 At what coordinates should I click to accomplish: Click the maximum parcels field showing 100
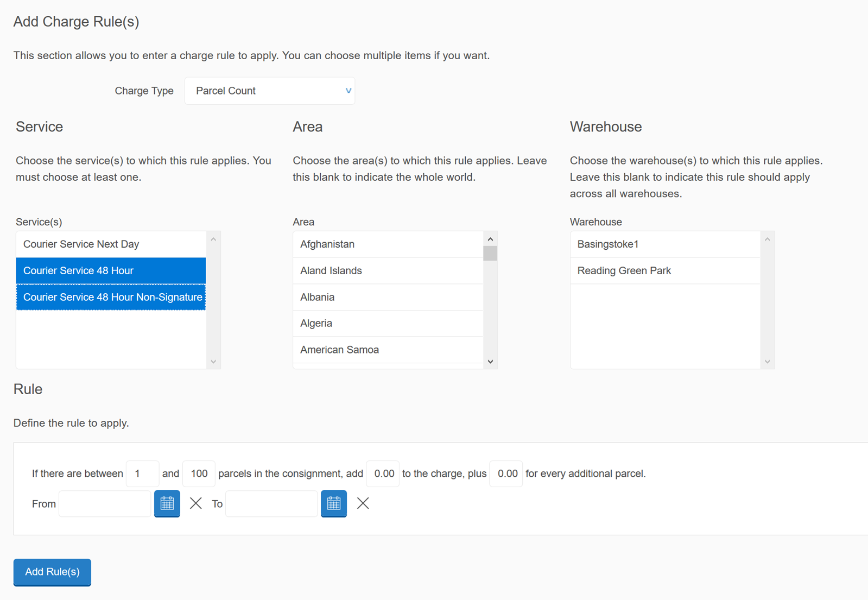[x=199, y=473]
